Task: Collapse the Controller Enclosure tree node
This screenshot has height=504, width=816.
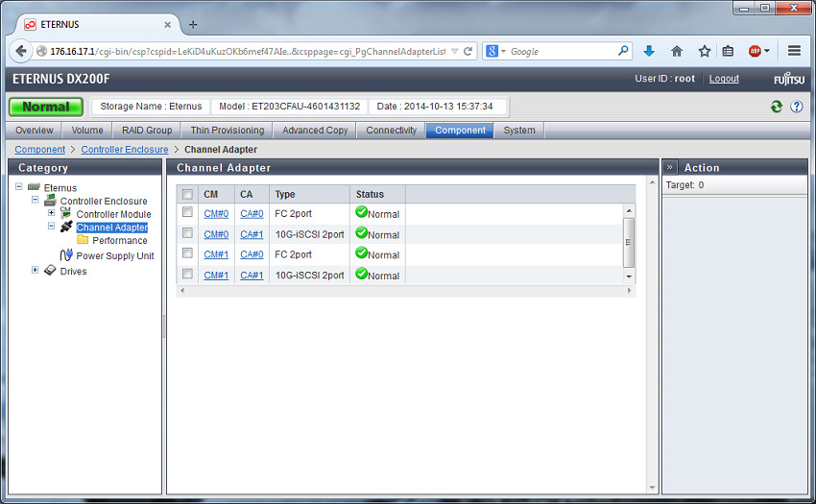Action: coord(35,200)
